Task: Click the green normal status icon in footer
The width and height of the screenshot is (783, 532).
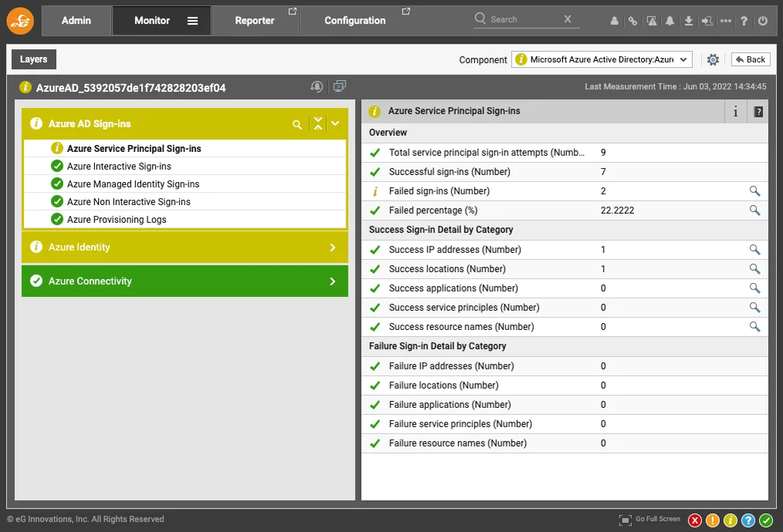Action: (x=766, y=520)
